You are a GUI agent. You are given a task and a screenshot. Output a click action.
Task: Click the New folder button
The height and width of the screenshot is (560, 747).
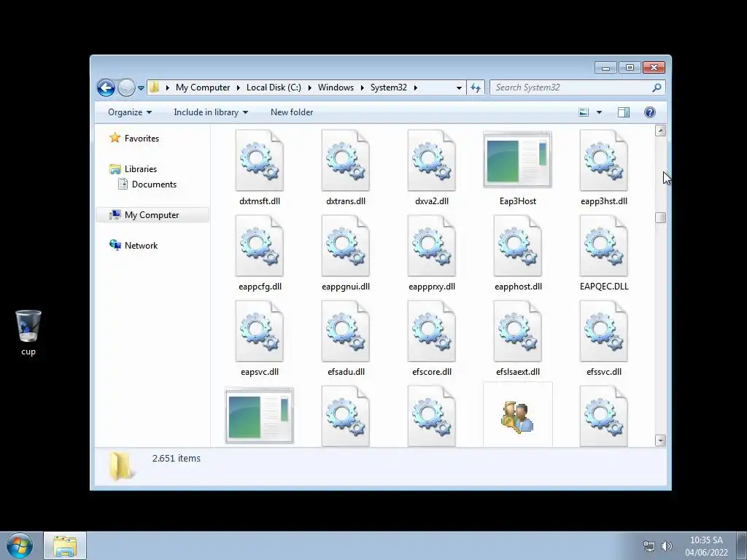pyautogui.click(x=292, y=112)
